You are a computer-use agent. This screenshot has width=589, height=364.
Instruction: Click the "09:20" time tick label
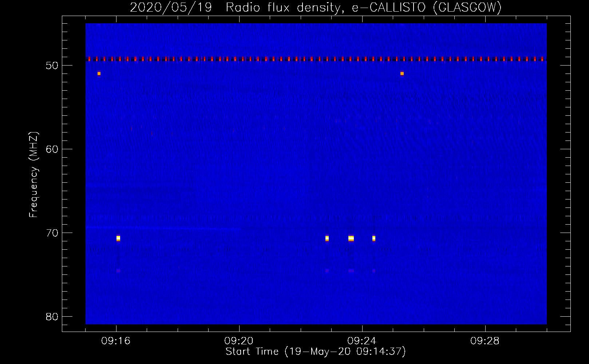point(239,341)
